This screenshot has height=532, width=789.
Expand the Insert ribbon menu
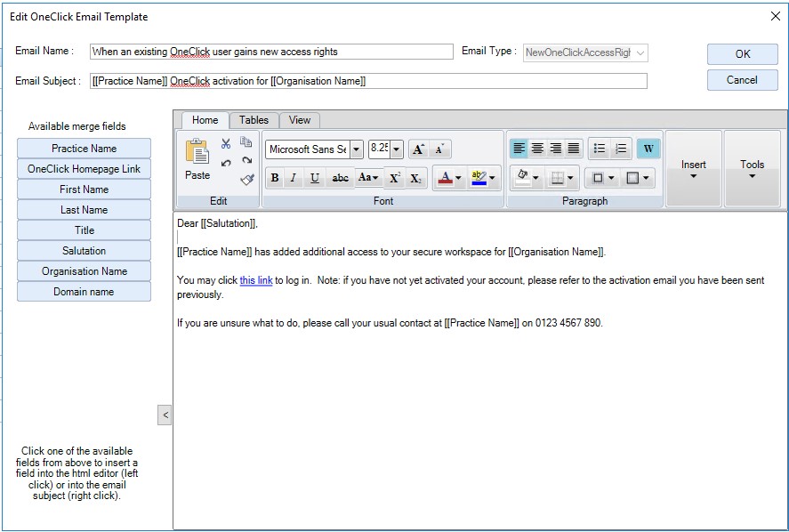coord(694,169)
